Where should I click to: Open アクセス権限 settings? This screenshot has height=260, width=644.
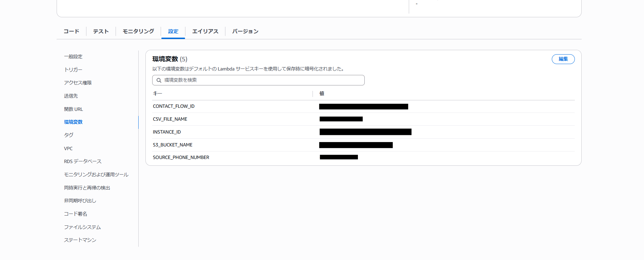78,83
